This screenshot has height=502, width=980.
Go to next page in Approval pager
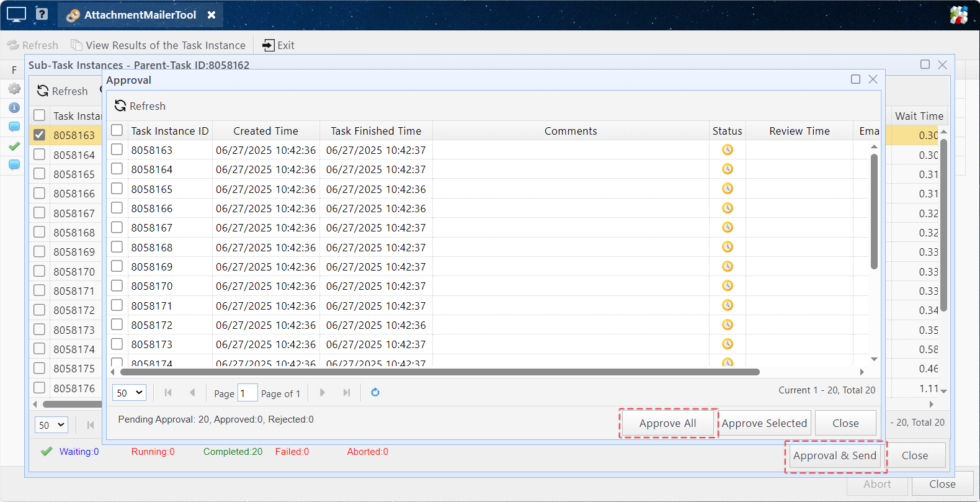click(322, 392)
